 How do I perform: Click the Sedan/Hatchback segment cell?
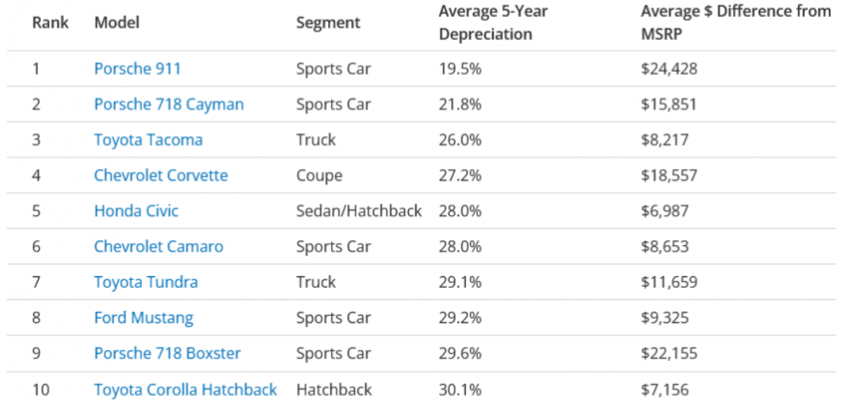click(x=359, y=211)
